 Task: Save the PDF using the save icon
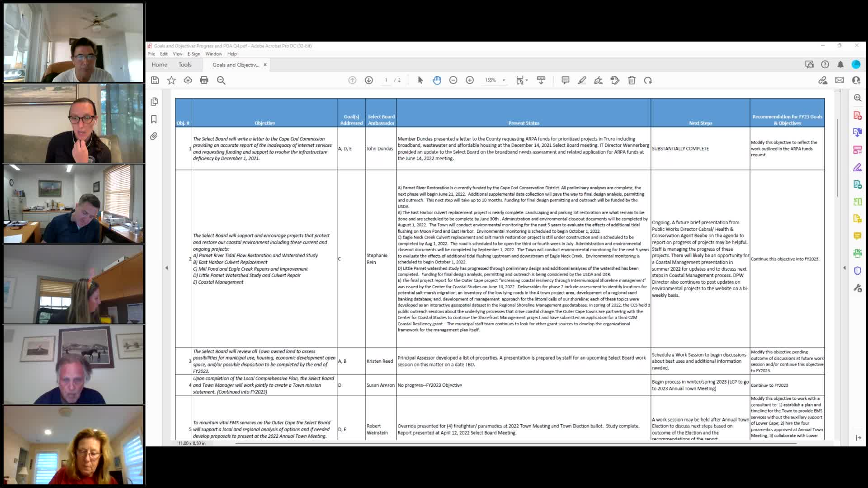pyautogui.click(x=155, y=80)
